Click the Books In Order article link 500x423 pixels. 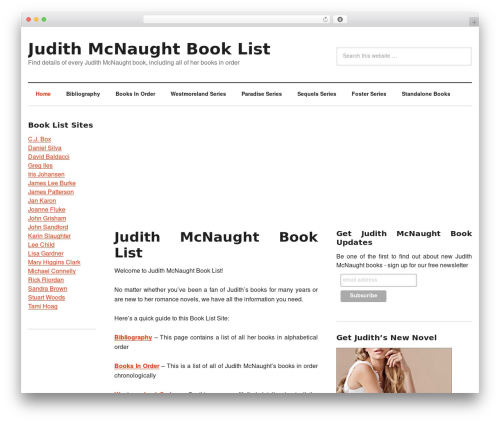(x=137, y=366)
